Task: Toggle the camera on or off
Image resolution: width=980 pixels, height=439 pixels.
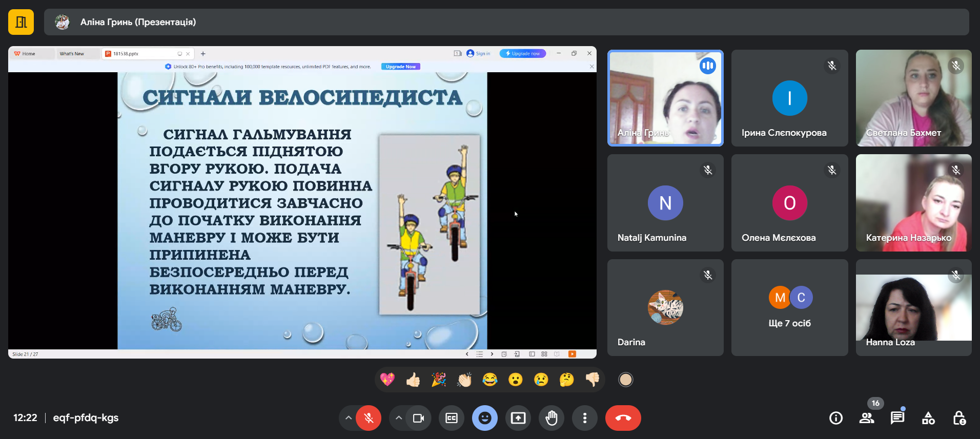Action: coord(418,418)
